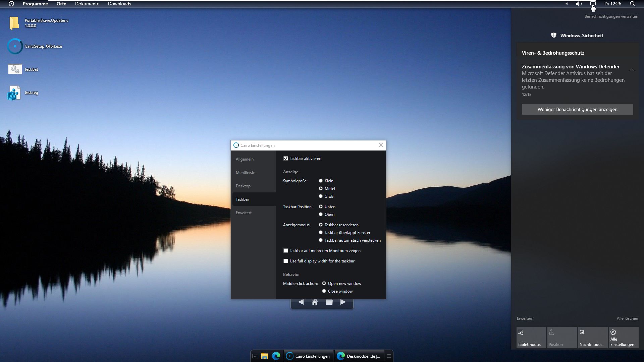Mute via the volume speaker icon
Viewport: 644px width, 362px height.
pyautogui.click(x=579, y=4)
